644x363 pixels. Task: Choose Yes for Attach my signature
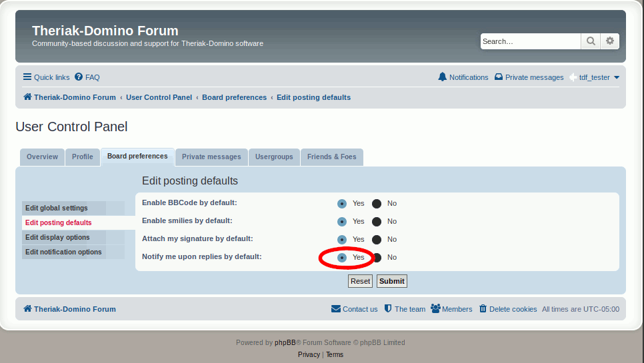click(342, 240)
